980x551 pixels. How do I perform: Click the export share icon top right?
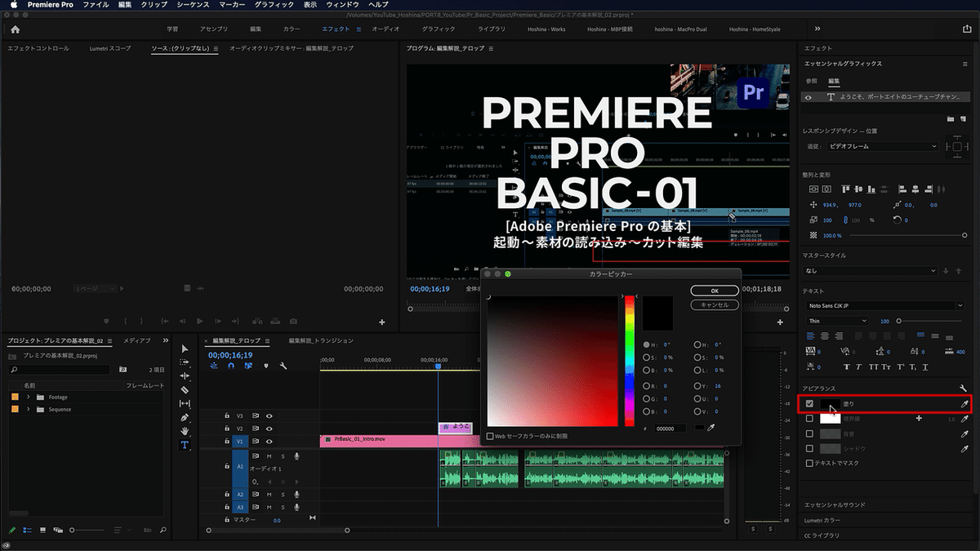pyautogui.click(x=967, y=29)
